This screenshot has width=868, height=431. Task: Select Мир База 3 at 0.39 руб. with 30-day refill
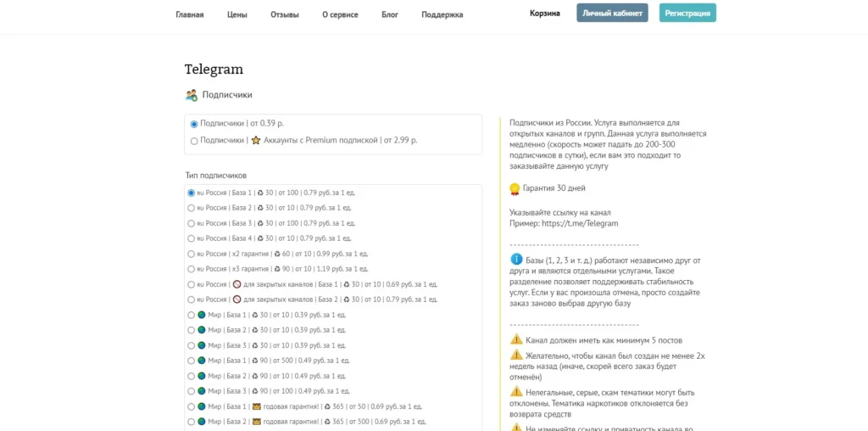pos(191,345)
